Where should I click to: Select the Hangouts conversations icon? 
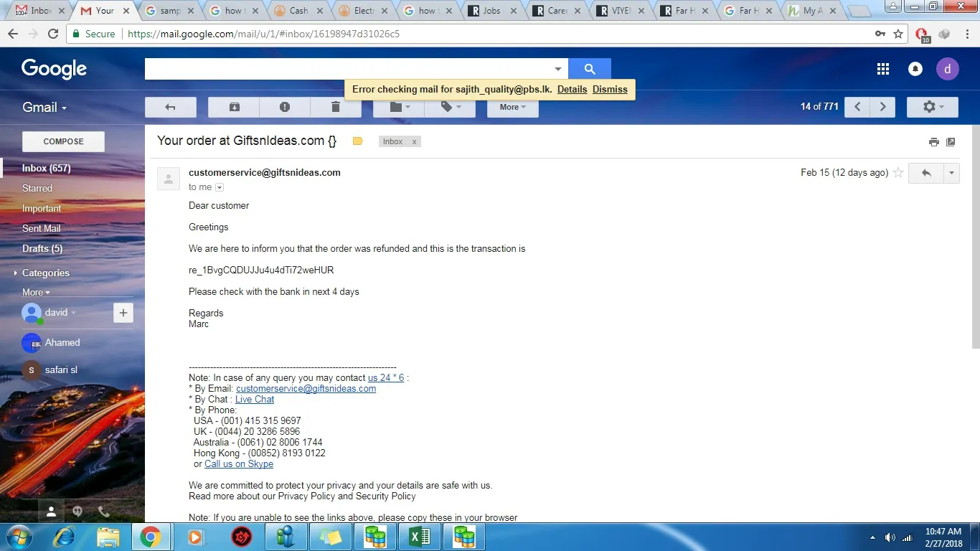click(77, 512)
